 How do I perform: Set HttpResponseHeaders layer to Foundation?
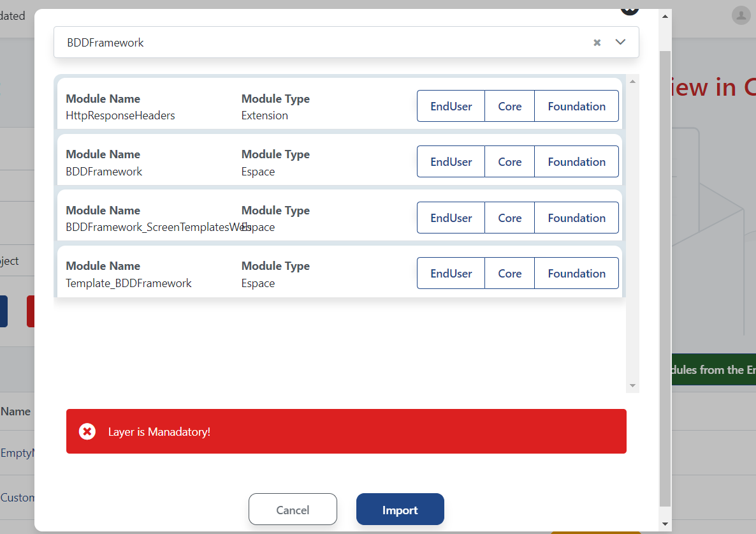click(576, 107)
